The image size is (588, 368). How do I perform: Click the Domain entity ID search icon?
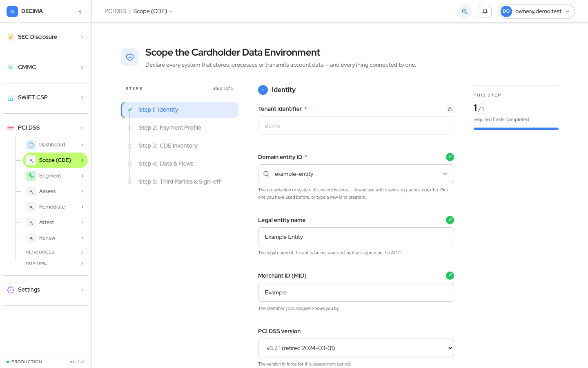[266, 174]
